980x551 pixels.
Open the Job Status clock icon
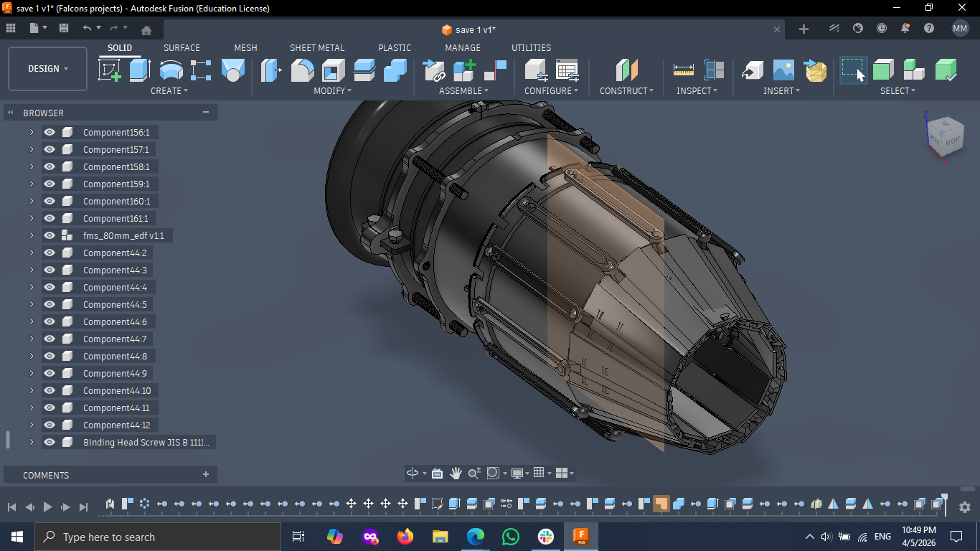pos(882,29)
